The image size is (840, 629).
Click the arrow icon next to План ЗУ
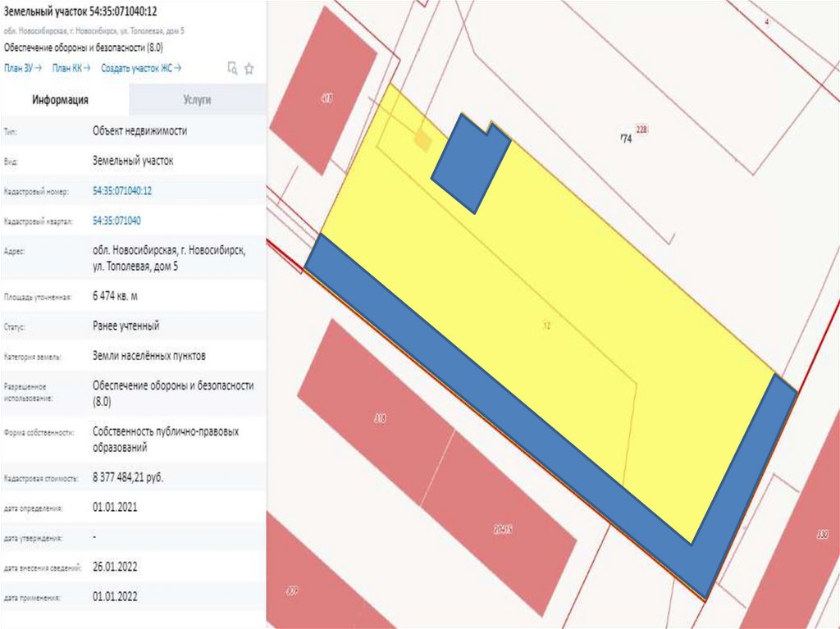[x=39, y=68]
